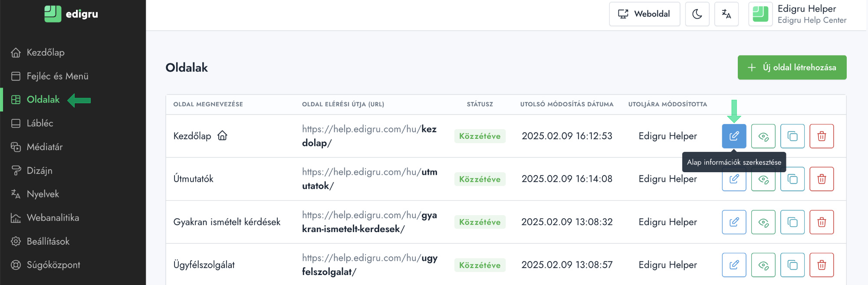The width and height of the screenshot is (868, 285).
Task: Click the trash icon in Kezdőlap row
Action: pos(821,136)
